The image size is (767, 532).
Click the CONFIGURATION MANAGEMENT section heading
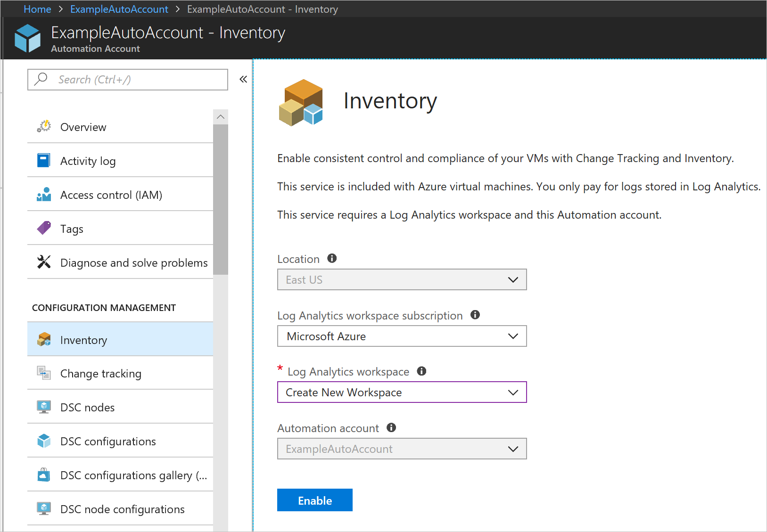(x=104, y=308)
